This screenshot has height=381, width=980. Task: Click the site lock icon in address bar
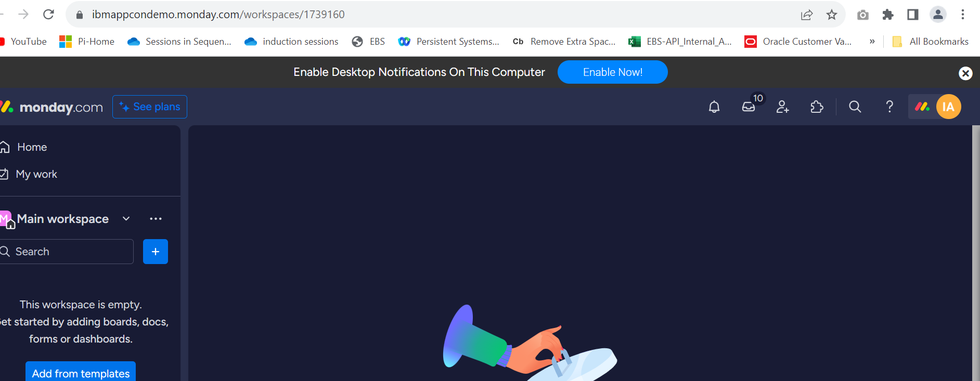coord(80,15)
